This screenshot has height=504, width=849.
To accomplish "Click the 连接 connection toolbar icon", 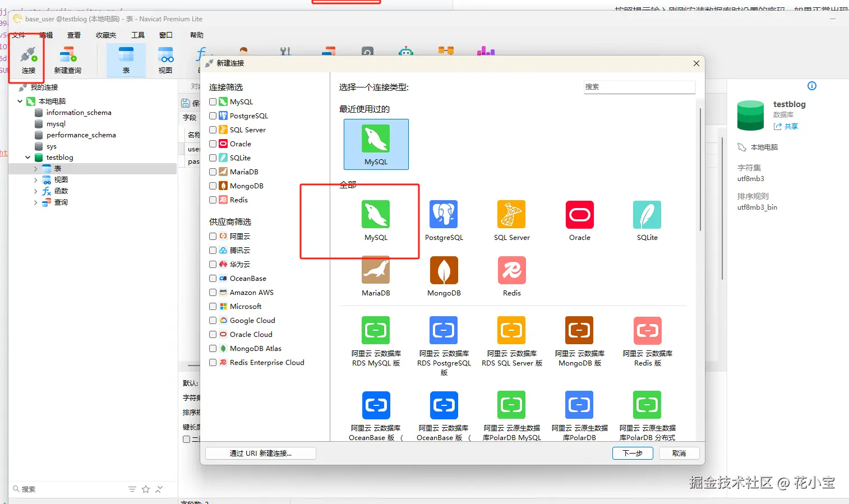I will tap(28, 60).
